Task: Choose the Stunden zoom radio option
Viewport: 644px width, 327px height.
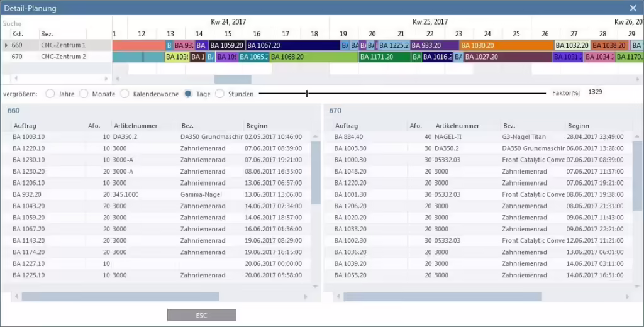Action: 219,94
